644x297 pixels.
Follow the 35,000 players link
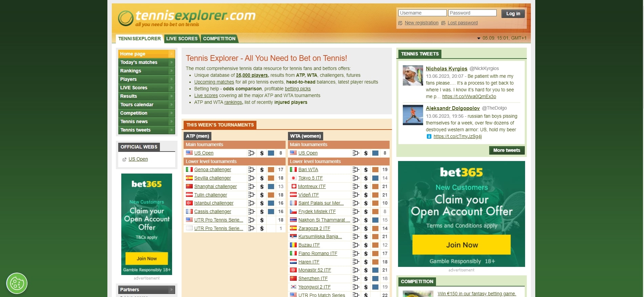(252, 75)
